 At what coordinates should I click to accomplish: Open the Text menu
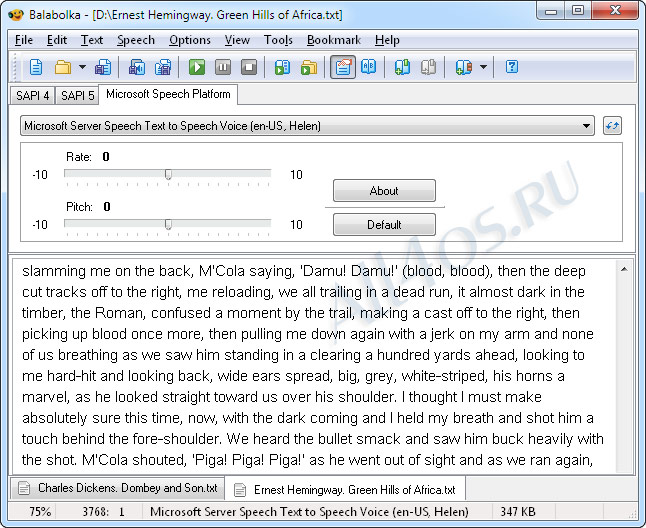[91, 40]
